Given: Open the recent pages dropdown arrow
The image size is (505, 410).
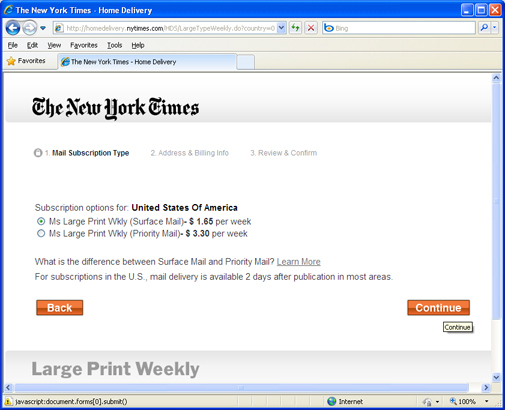Looking at the screenshot, I should coord(43,28).
